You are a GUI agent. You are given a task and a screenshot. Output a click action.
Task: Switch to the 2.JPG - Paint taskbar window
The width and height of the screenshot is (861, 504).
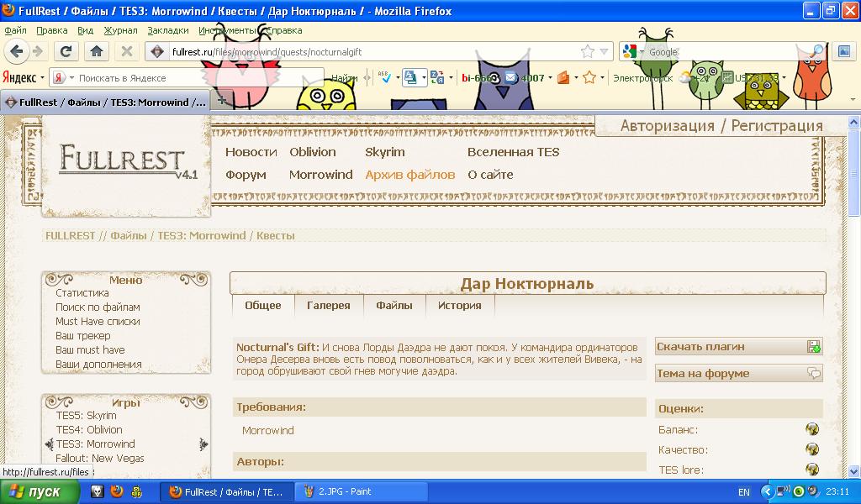(x=363, y=491)
